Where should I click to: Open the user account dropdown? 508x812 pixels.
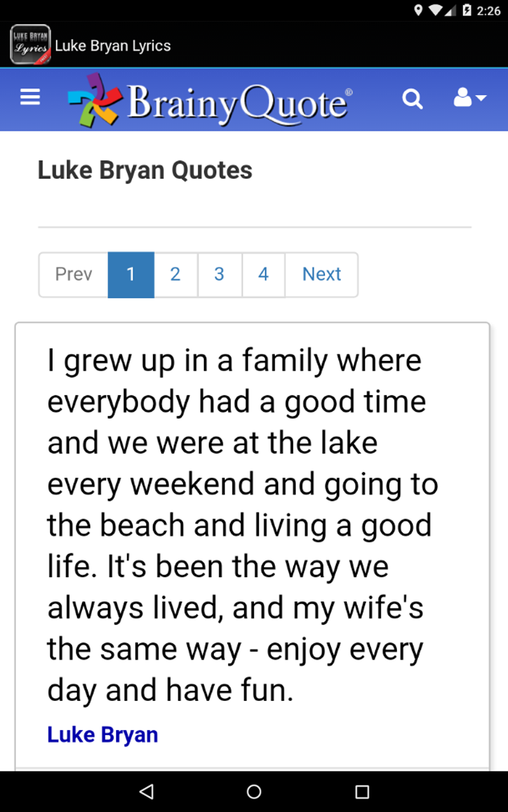click(x=469, y=98)
